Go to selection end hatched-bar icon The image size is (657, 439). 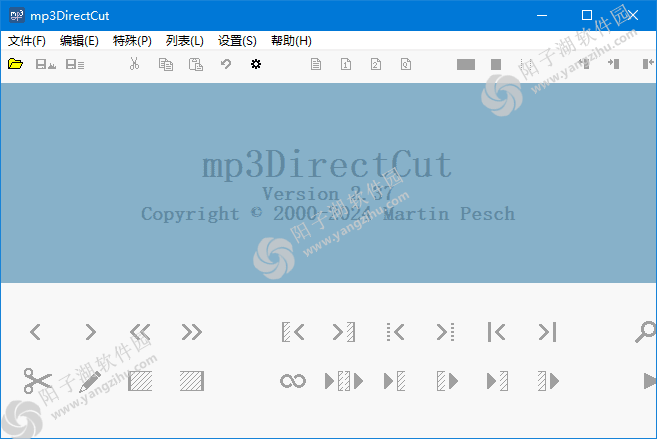coord(344,332)
